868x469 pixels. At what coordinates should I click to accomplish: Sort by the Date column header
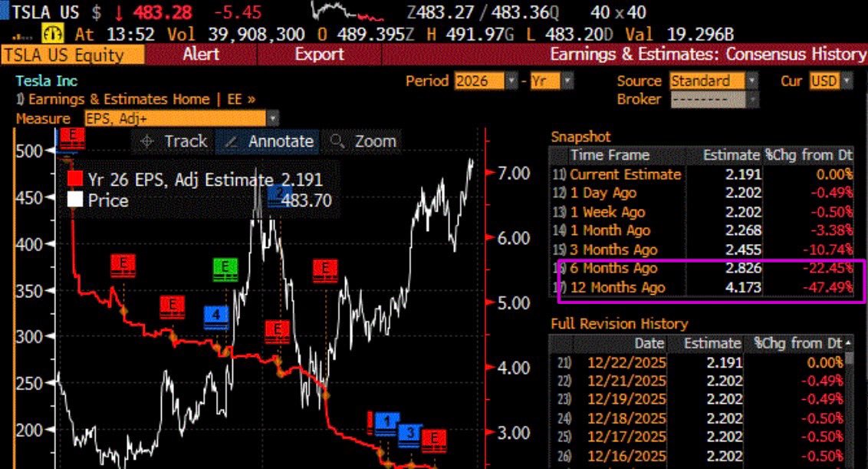click(x=649, y=344)
